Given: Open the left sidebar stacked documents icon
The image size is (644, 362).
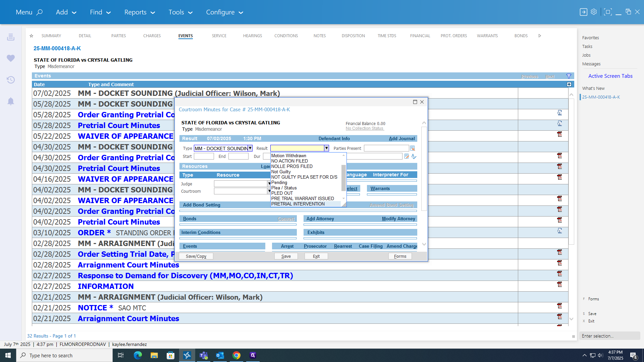Looking at the screenshot, I should click(11, 37).
